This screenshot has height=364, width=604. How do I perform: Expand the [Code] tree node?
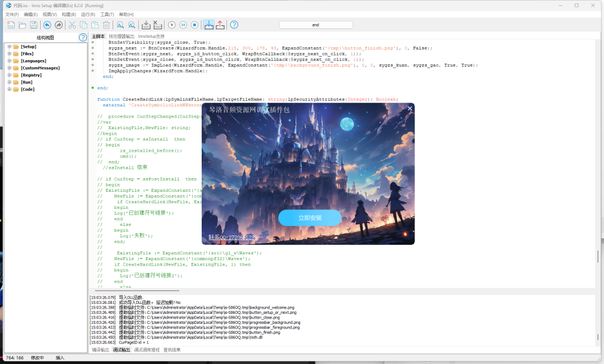click(9, 89)
